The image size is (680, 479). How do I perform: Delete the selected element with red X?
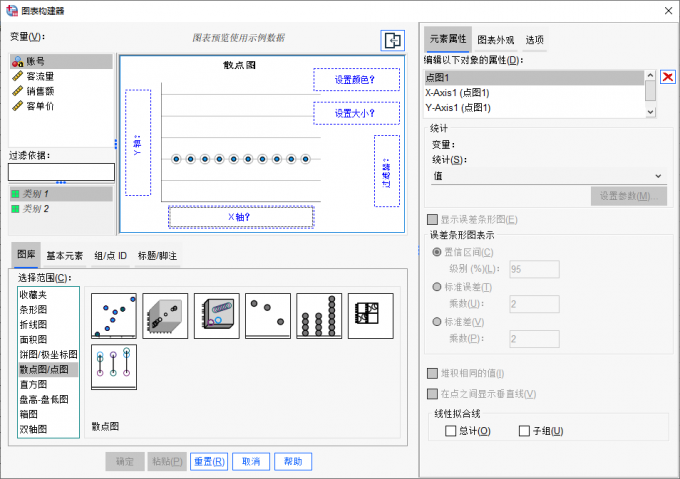pyautogui.click(x=667, y=77)
